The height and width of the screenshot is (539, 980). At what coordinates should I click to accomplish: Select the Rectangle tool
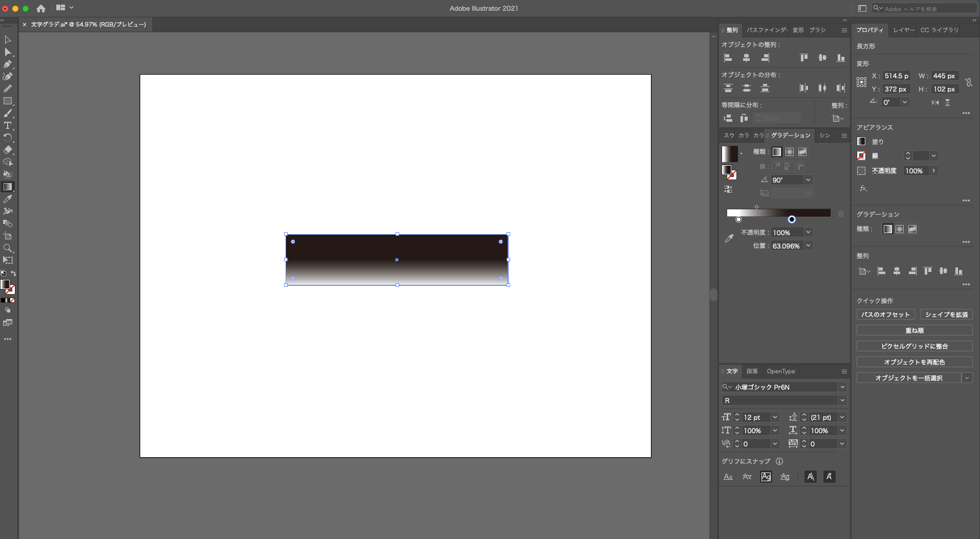point(8,101)
